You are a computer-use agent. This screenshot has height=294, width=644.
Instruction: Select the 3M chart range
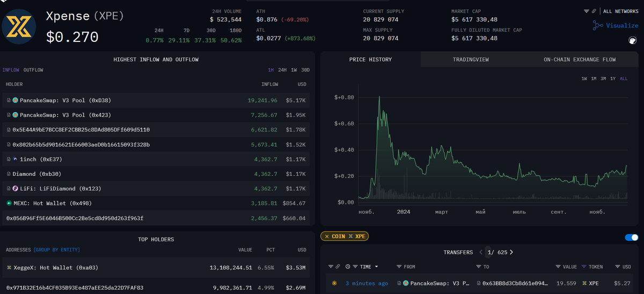point(603,79)
